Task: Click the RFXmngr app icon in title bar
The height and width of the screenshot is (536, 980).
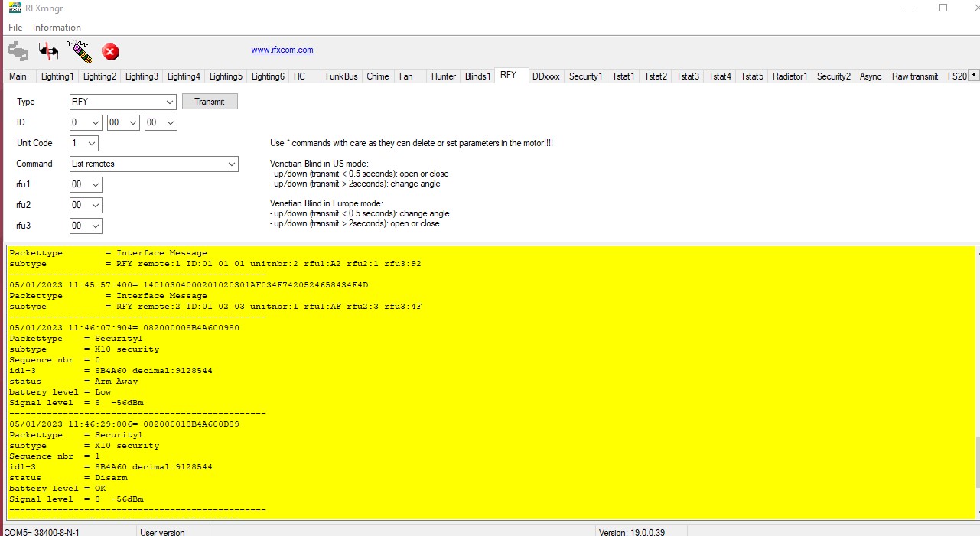Action: 15,8
